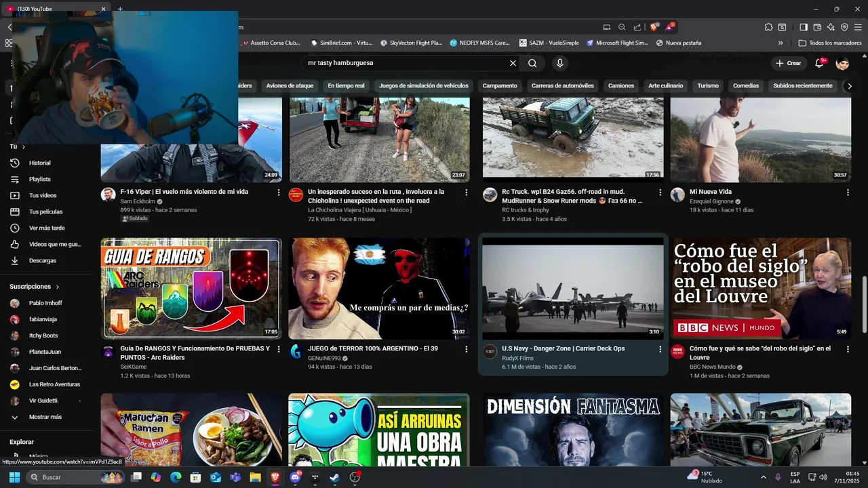
Task: Select the Arte culinario filter chip
Action: [665, 86]
